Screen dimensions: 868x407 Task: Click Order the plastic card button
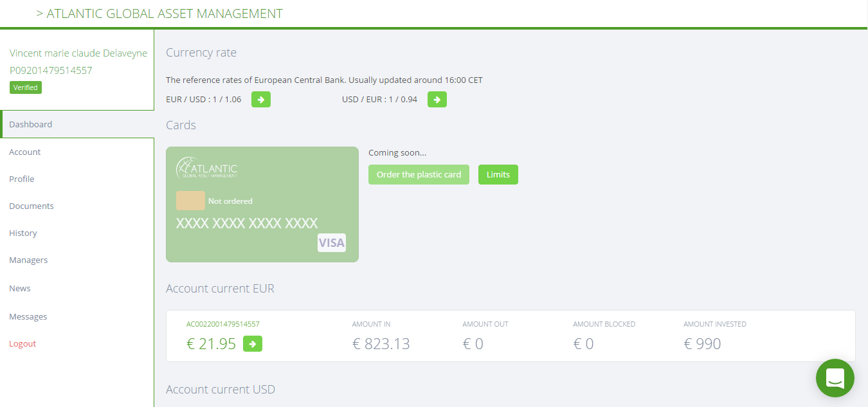click(x=419, y=175)
